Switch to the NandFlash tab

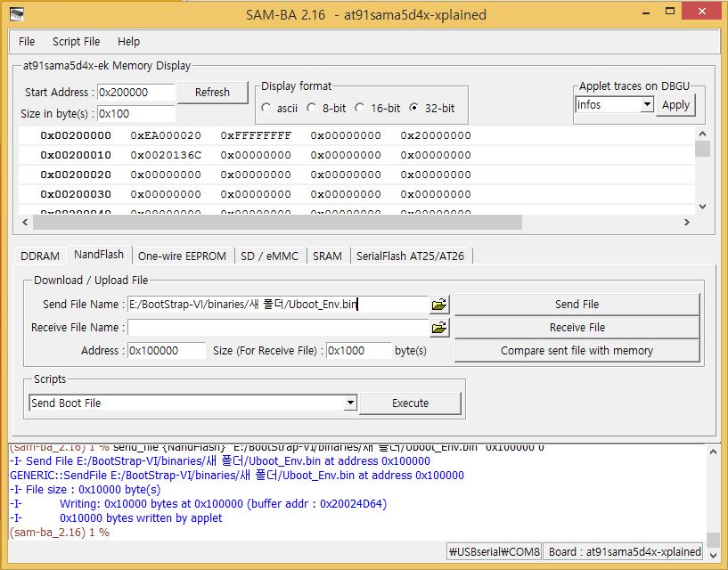99,255
